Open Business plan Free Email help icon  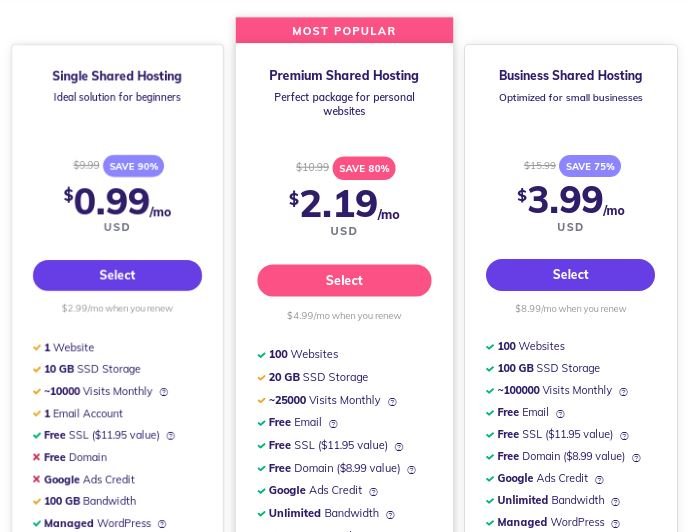click(560, 413)
